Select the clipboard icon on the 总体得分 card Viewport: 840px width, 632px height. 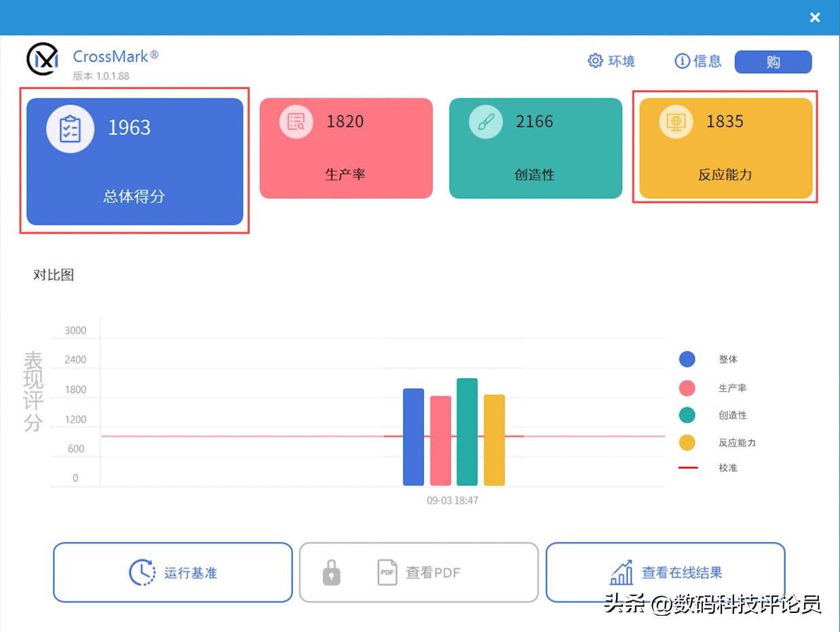[70, 128]
